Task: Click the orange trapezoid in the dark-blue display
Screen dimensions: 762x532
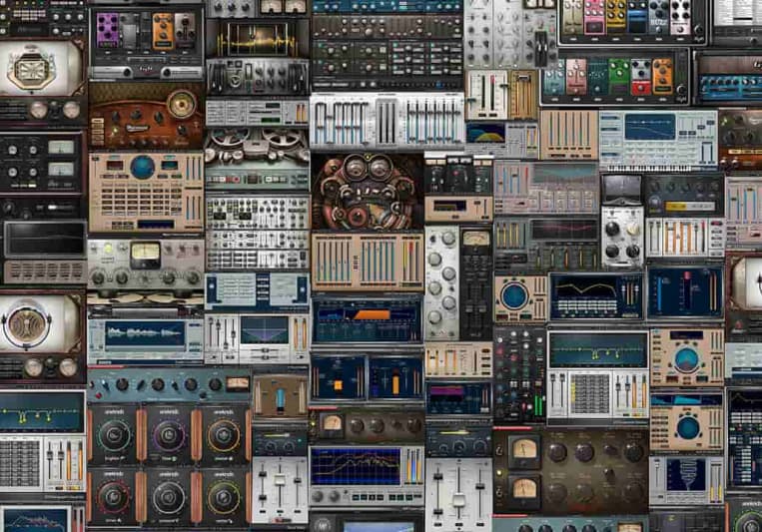Action: (372, 315)
